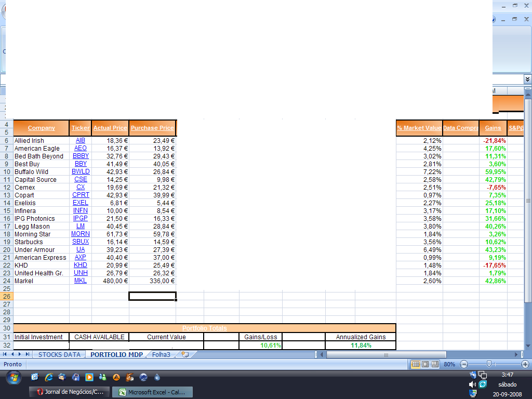532x399 pixels.
Task: Open the Thunderbird mail quick launch icon
Action: tap(62, 377)
